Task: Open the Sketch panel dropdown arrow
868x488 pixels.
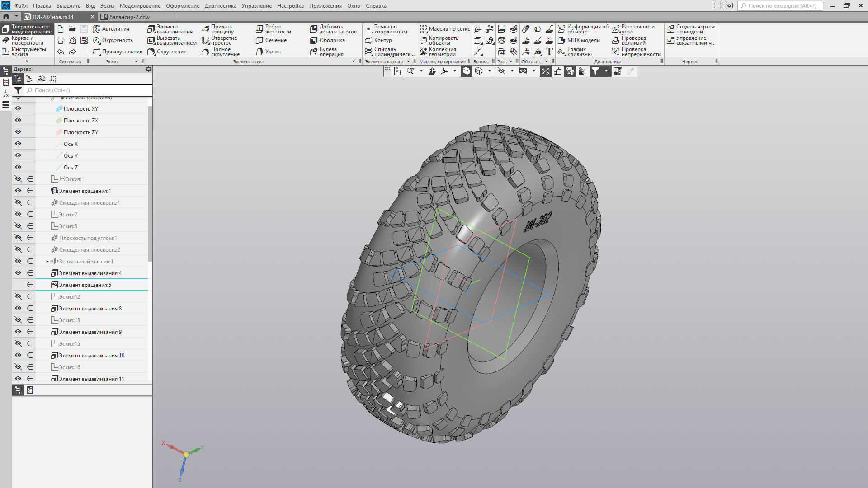Action: click(136, 61)
